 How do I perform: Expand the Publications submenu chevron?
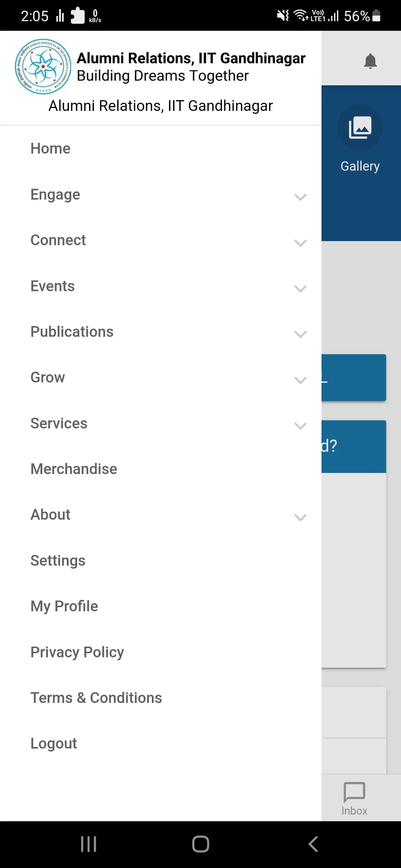(300, 334)
